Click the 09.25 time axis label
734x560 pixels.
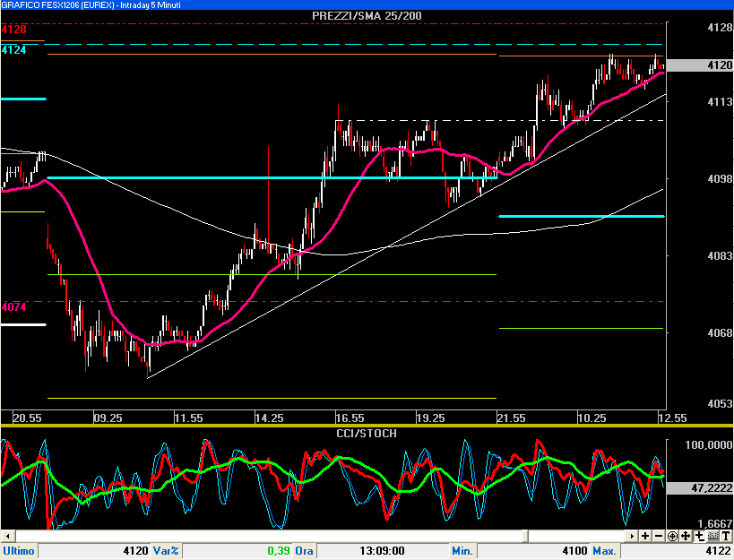pos(108,418)
